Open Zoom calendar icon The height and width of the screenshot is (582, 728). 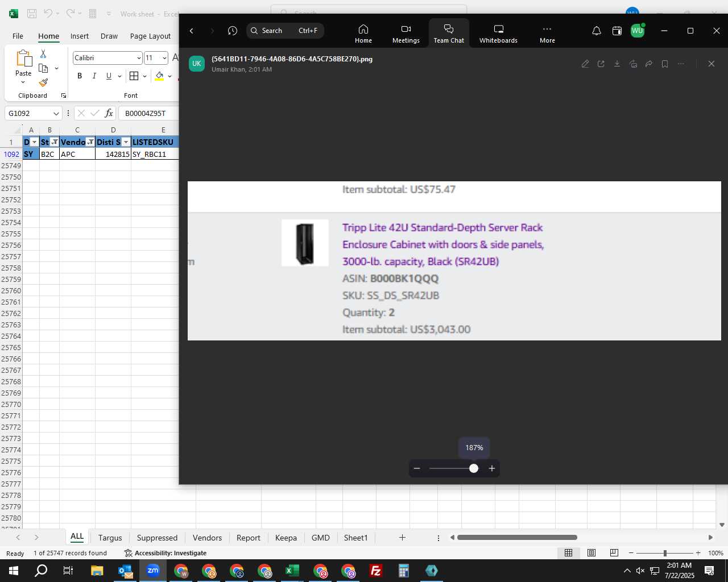(617, 31)
